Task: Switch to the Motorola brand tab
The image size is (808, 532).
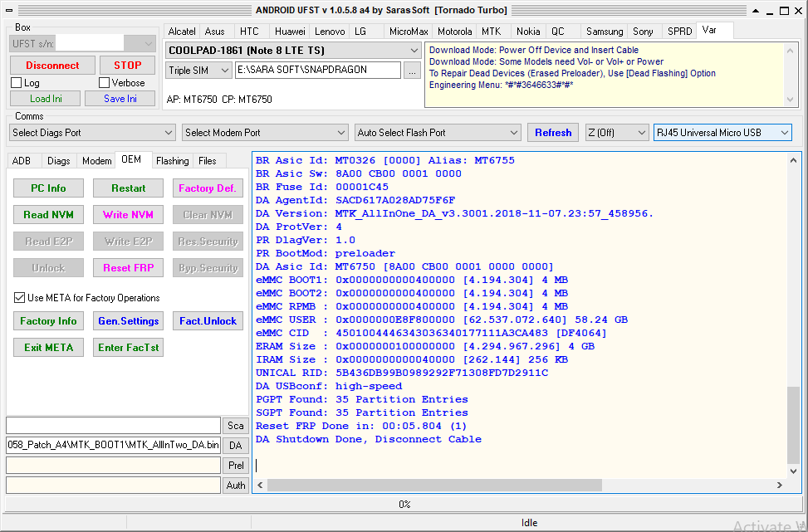Action: (x=454, y=32)
